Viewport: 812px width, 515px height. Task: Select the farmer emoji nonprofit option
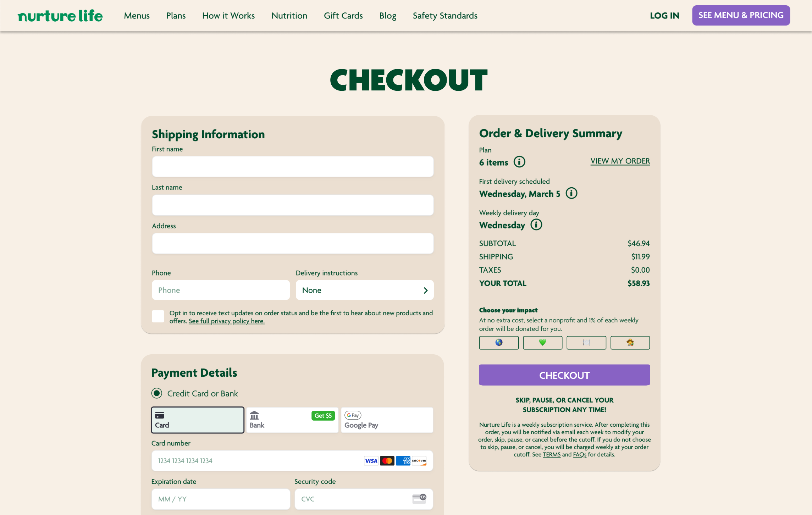click(x=630, y=342)
